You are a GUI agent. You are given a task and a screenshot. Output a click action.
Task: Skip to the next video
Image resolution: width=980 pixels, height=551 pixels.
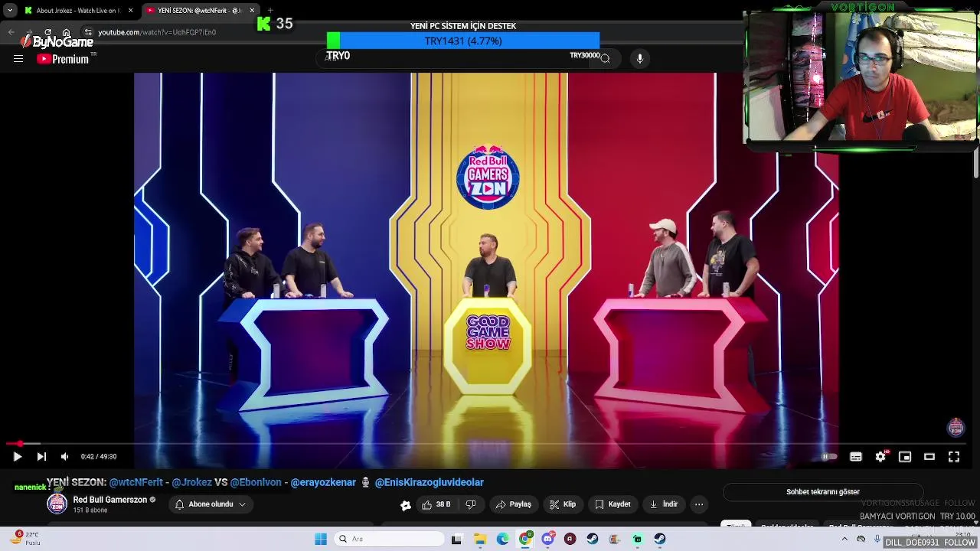(x=41, y=456)
